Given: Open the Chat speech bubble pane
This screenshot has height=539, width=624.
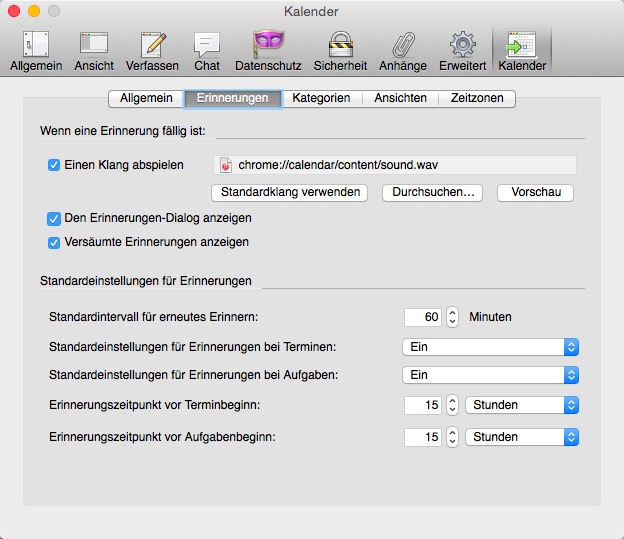Looking at the screenshot, I should click(x=207, y=50).
